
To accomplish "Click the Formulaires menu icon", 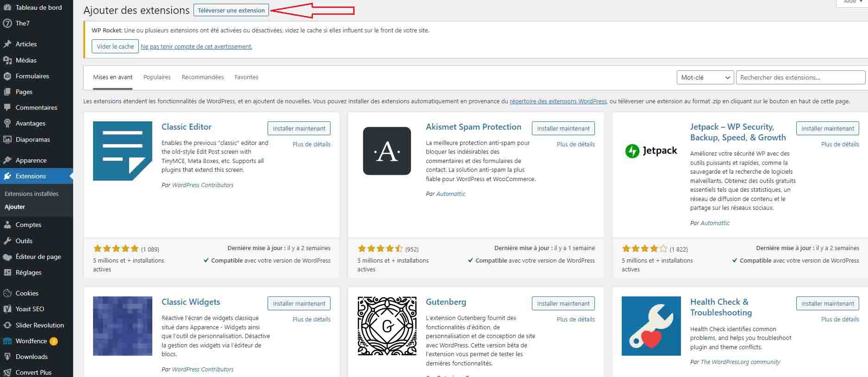I will tap(7, 76).
